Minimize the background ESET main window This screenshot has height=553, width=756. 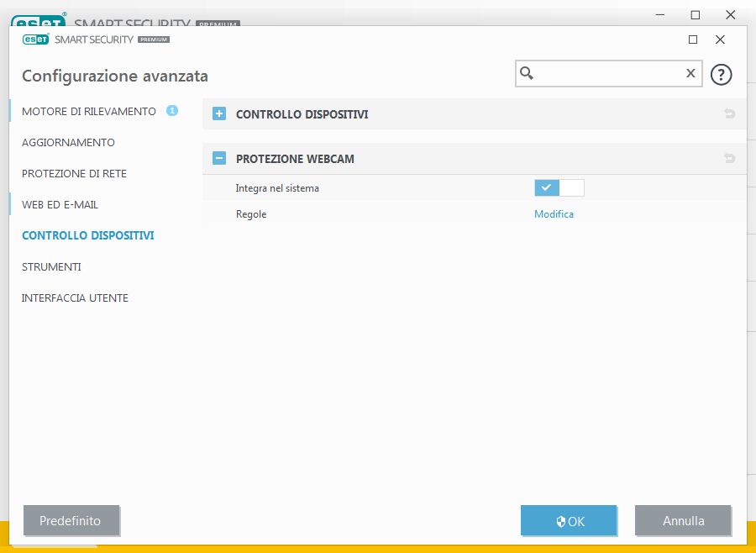click(660, 15)
